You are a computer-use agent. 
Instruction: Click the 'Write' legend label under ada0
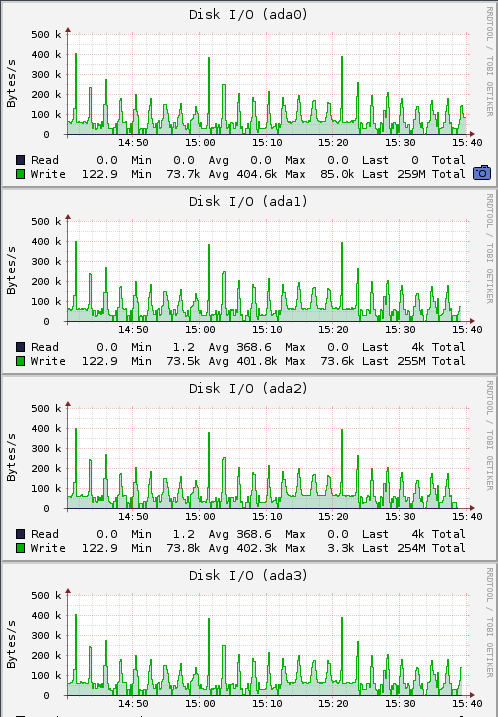click(x=48, y=174)
